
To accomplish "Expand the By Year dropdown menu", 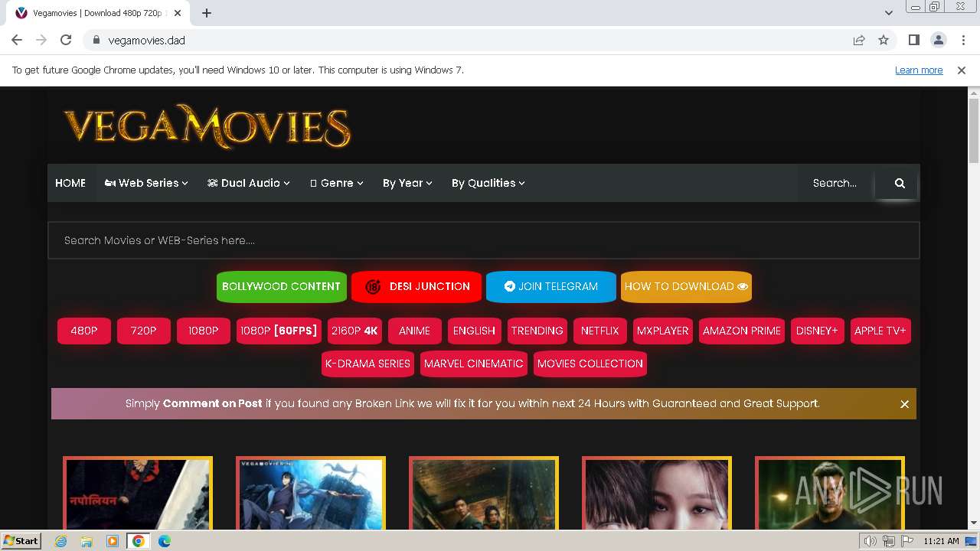I will 407,183.
